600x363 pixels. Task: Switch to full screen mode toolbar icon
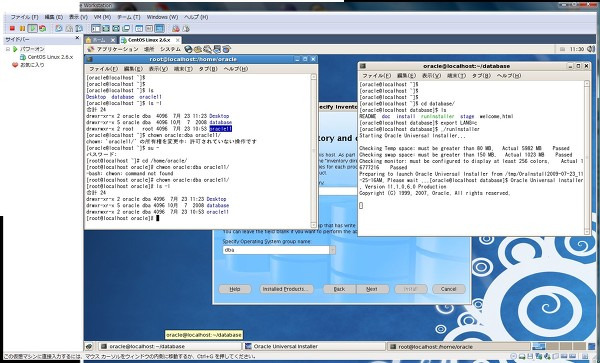(x=106, y=29)
